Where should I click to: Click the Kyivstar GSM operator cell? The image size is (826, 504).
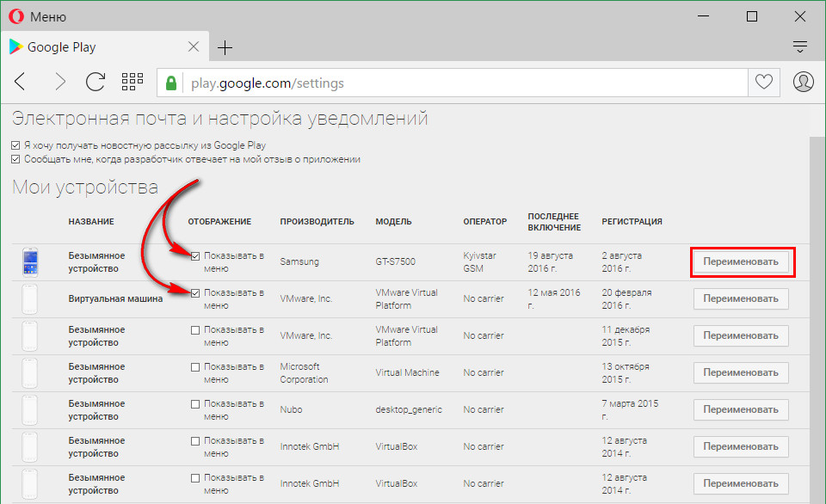(479, 261)
